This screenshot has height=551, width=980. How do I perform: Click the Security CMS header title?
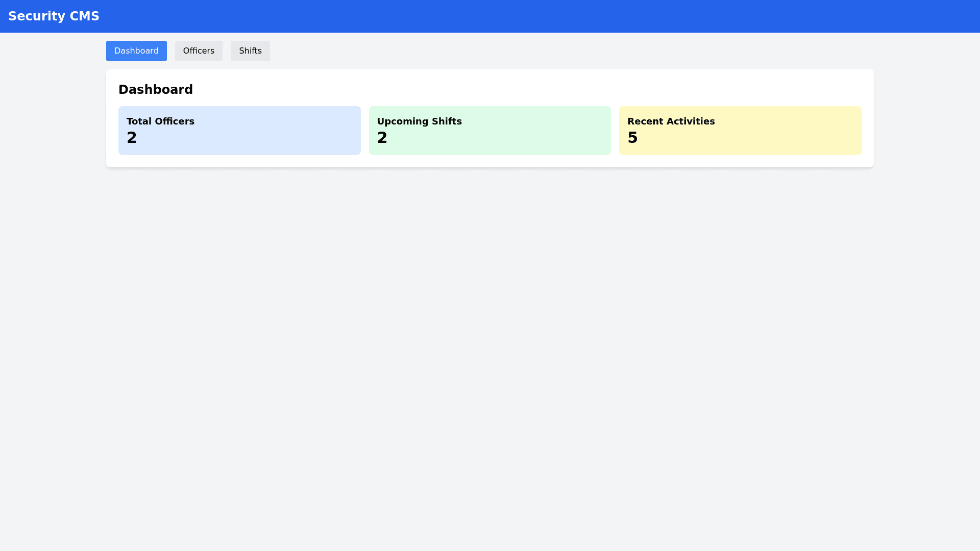pos(54,16)
